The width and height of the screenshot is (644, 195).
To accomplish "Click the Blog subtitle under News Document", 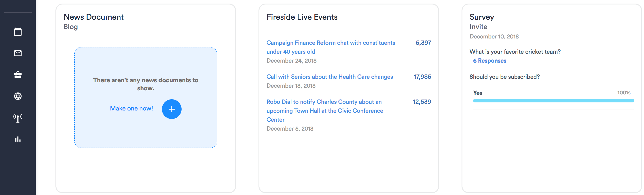I will coord(70,27).
